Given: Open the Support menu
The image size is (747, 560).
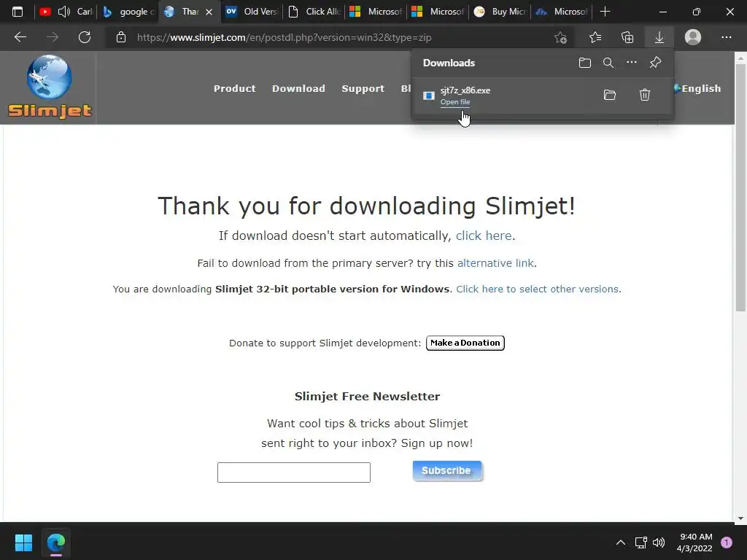Looking at the screenshot, I should click(x=363, y=88).
